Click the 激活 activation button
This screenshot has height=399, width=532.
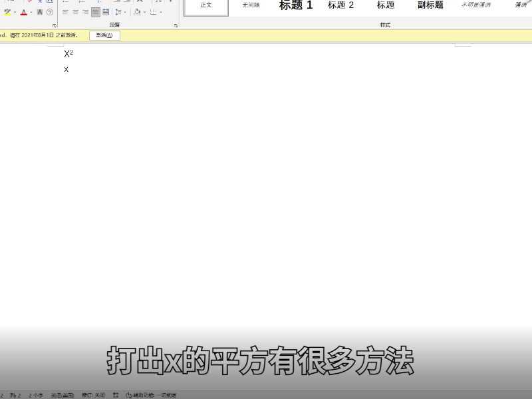point(106,35)
